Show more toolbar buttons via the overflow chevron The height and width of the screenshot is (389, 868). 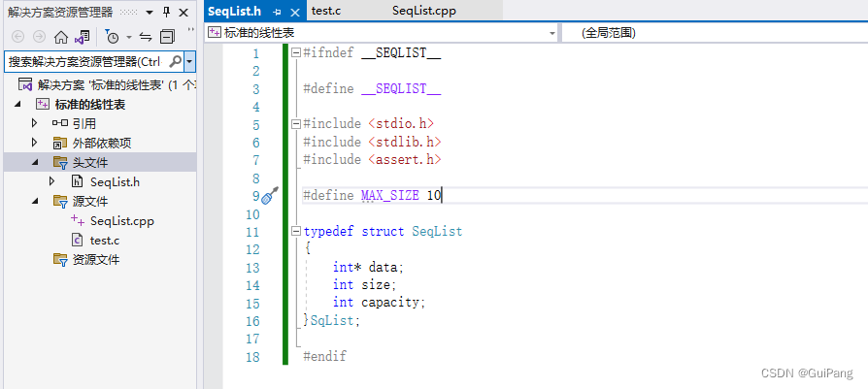point(191,29)
